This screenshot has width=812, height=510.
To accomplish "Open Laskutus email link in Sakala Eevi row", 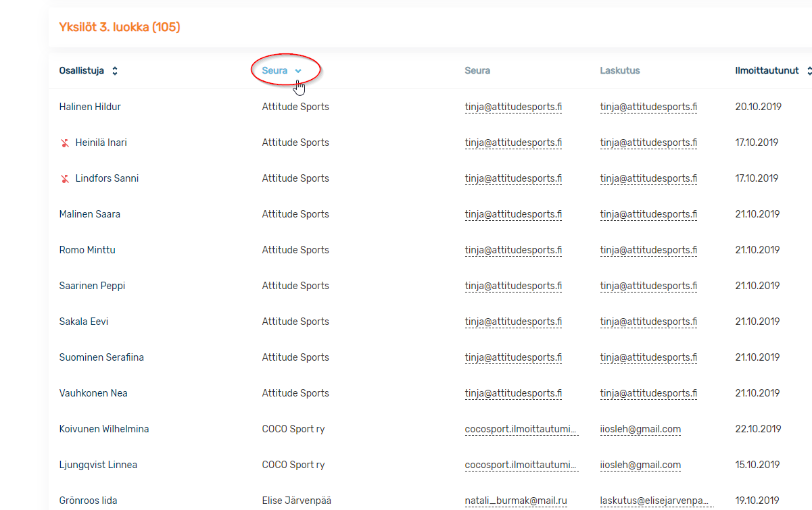I will click(648, 322).
